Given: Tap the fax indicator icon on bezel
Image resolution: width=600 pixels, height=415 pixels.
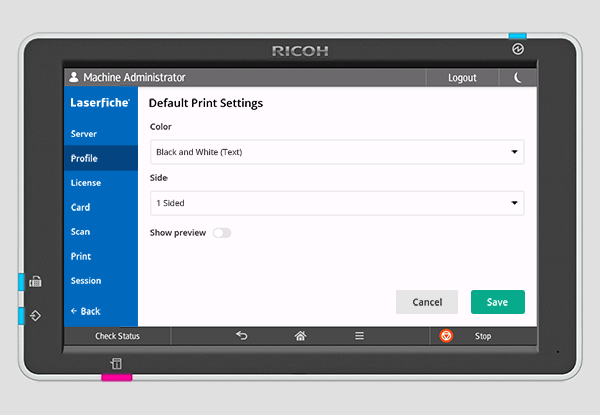Looking at the screenshot, I should (x=36, y=282).
